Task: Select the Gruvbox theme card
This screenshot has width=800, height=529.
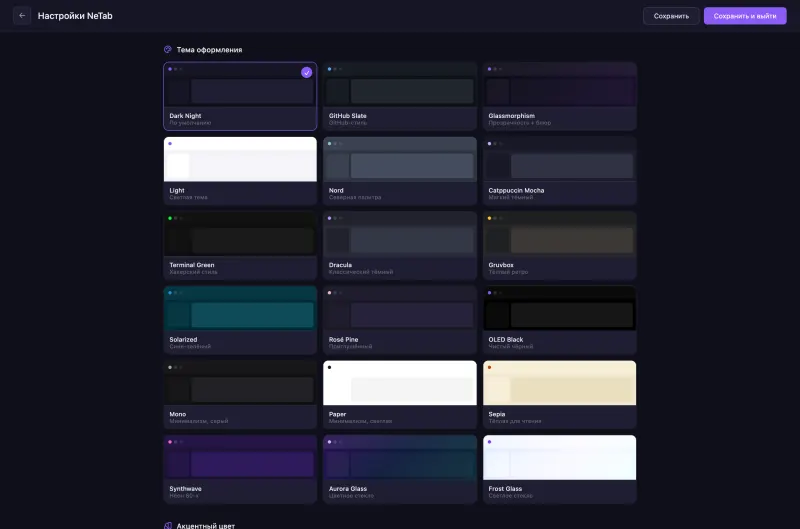Action: click(x=559, y=245)
